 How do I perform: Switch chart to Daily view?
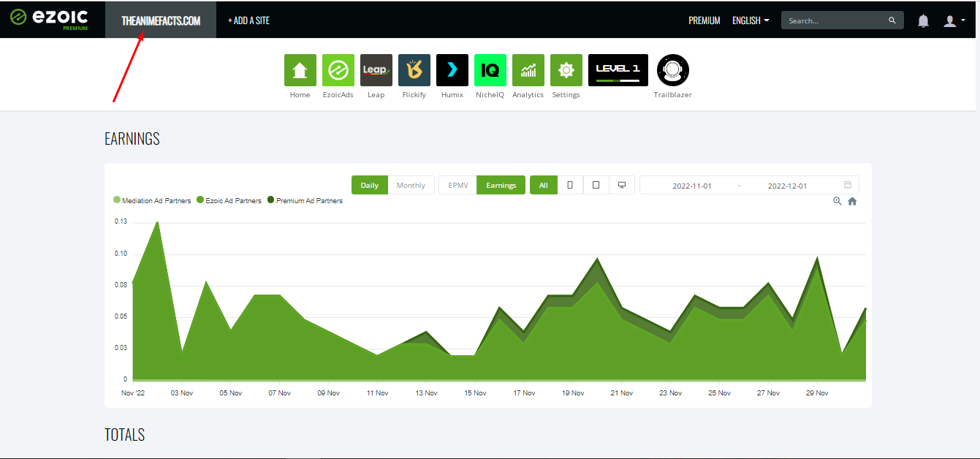coord(370,185)
